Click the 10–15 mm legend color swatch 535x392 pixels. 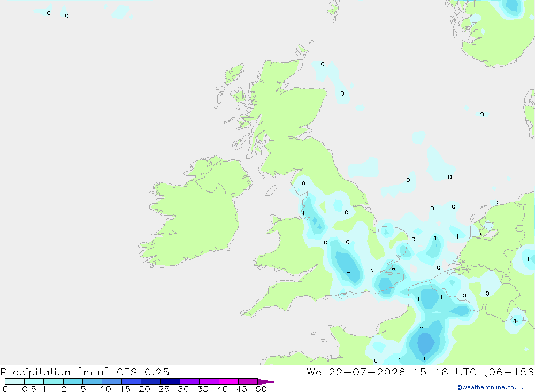point(112,381)
